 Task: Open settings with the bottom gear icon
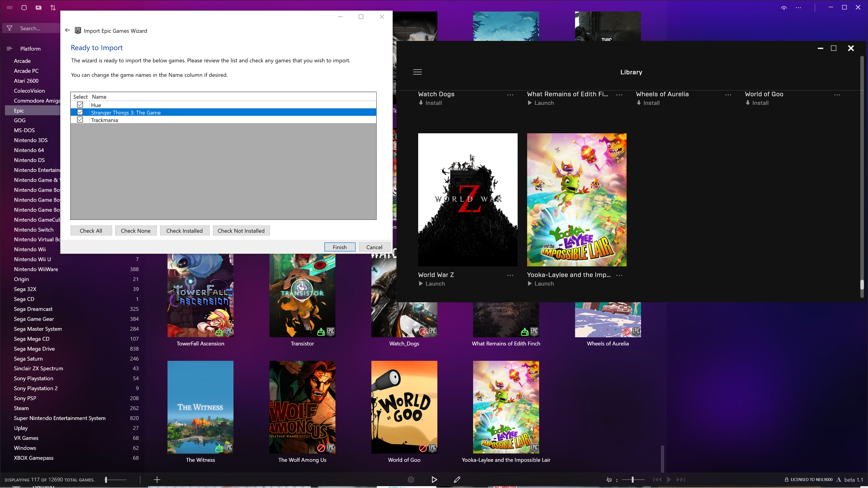point(411,480)
